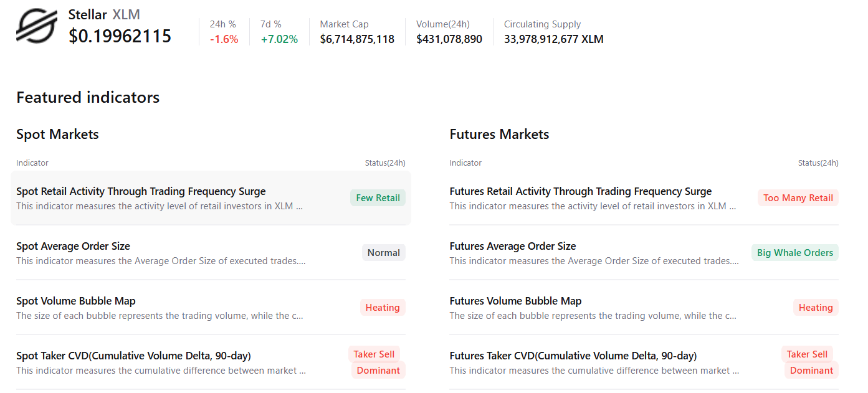The height and width of the screenshot is (393, 868).
Task: Click the Heating badge under Spot Markets
Action: coord(383,308)
